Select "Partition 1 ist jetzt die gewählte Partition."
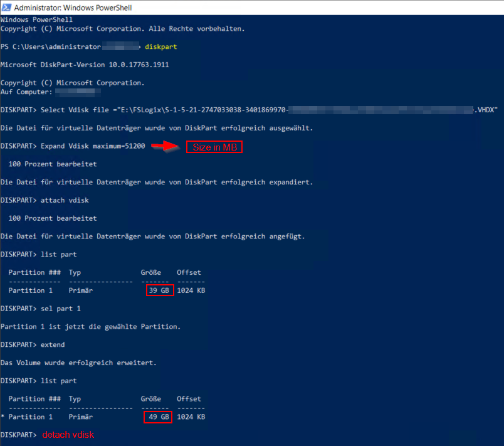504x446 pixels. (91, 327)
